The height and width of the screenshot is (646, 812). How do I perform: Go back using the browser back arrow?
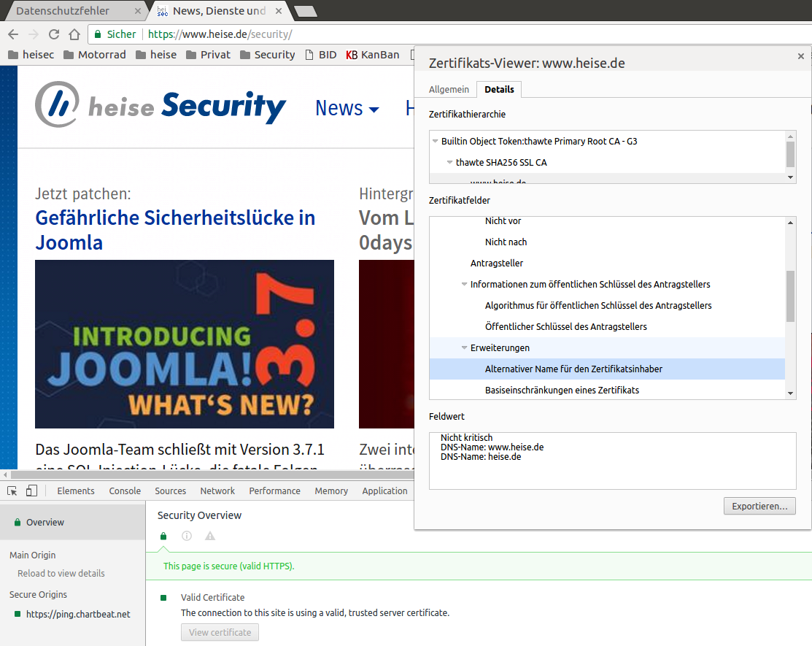13,34
